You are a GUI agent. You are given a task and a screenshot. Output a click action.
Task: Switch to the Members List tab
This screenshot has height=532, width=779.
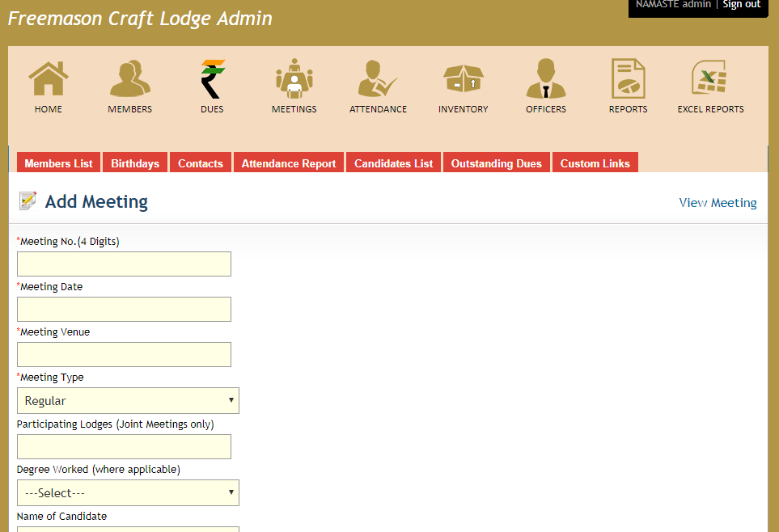click(x=58, y=163)
